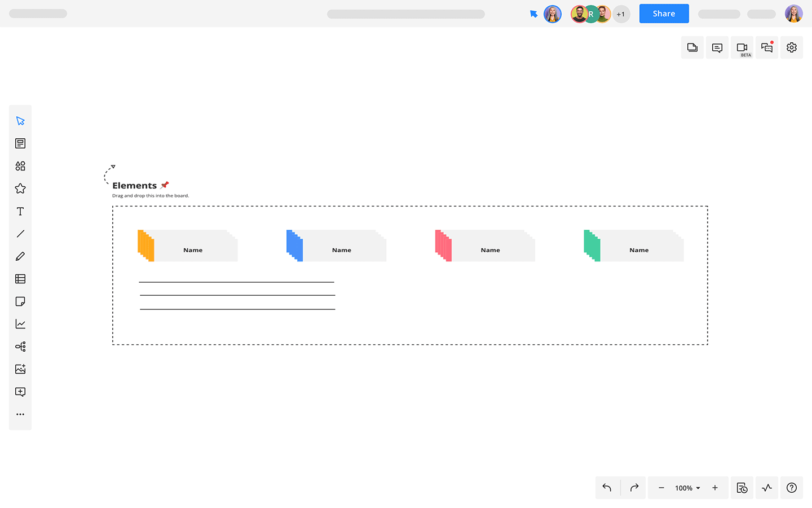This screenshot has height=508, width=812.
Task: Open the mind map diagram tool
Action: pyautogui.click(x=20, y=347)
